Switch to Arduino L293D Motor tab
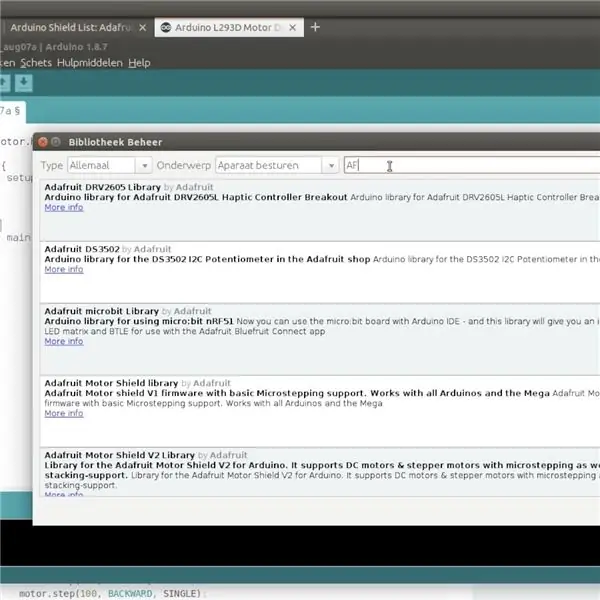600x600 pixels. (228, 28)
